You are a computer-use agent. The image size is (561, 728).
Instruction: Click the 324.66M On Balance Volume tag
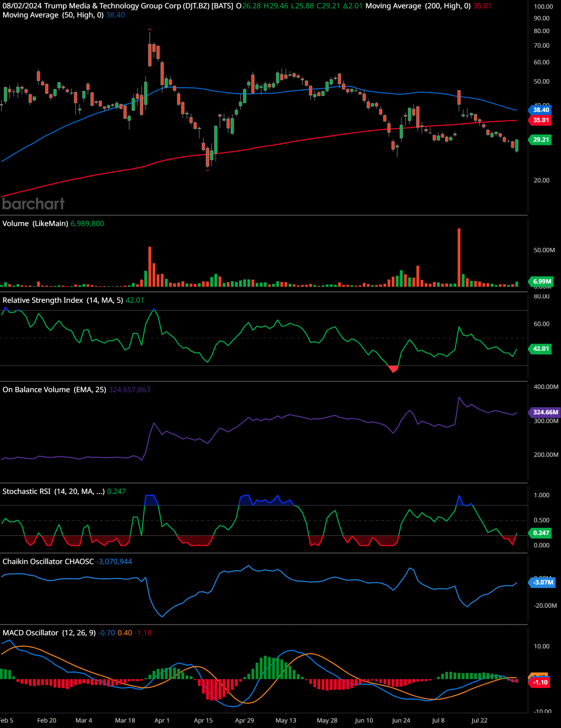tap(545, 412)
